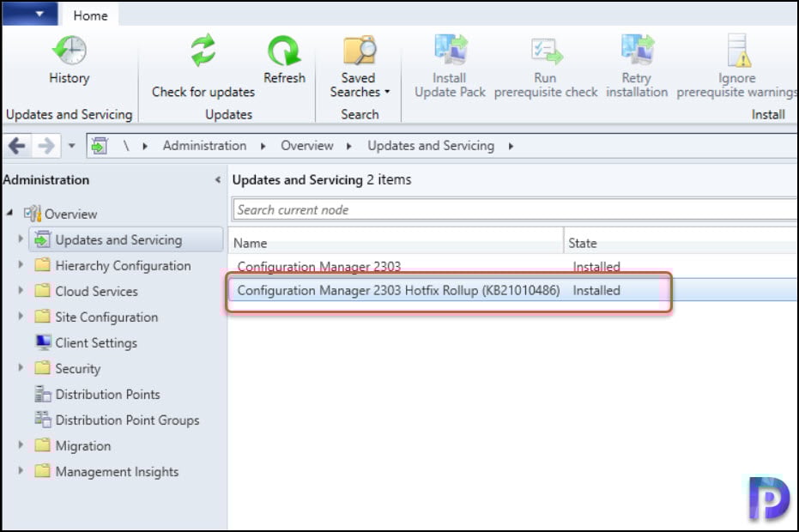Click the Migration folder icon
The height and width of the screenshot is (532, 799).
[x=42, y=444]
